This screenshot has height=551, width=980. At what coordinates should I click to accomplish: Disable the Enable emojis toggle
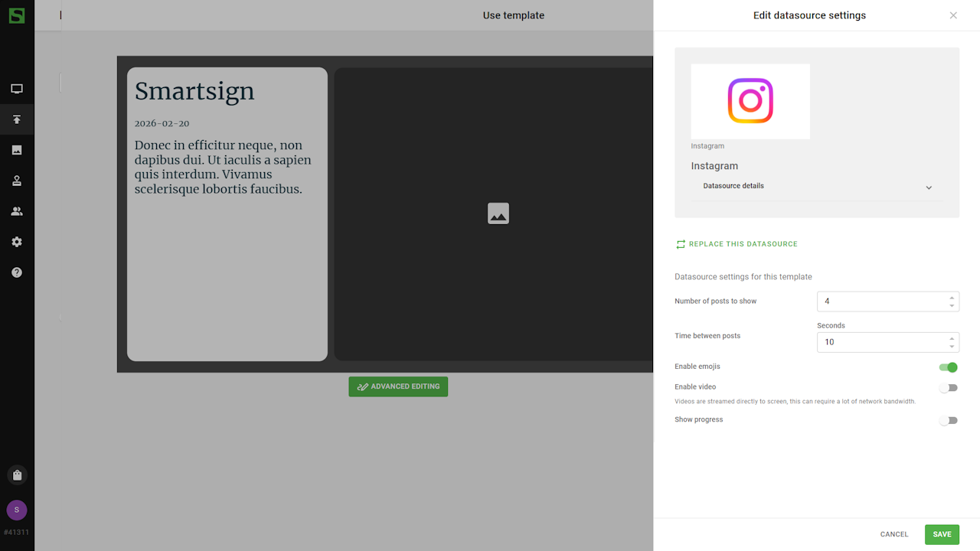(x=949, y=367)
